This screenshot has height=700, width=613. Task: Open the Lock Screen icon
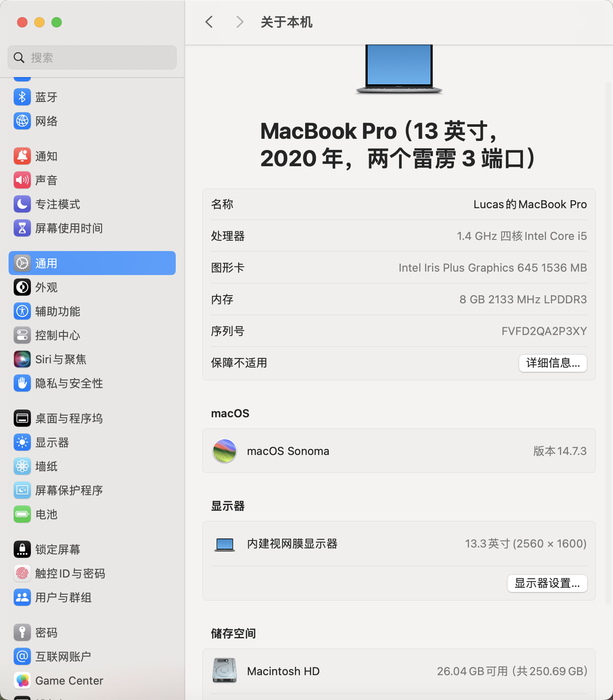22,549
